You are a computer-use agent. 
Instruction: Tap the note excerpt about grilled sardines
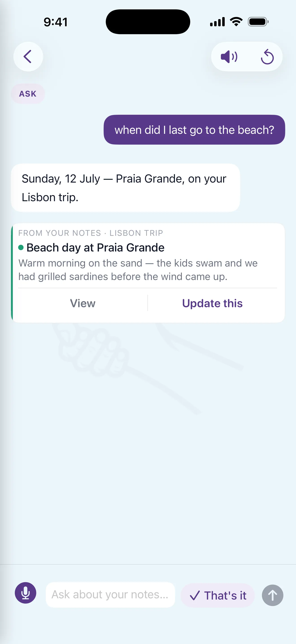(x=138, y=270)
